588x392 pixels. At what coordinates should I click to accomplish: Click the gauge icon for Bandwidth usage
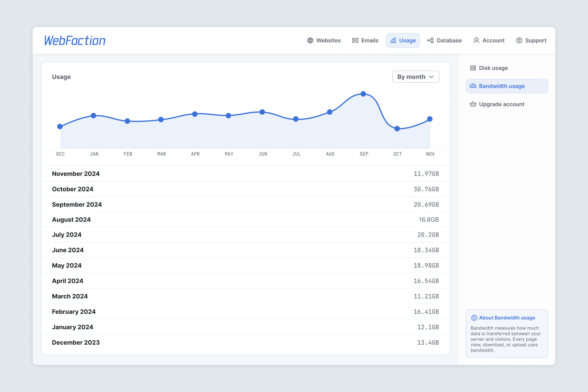pos(473,86)
